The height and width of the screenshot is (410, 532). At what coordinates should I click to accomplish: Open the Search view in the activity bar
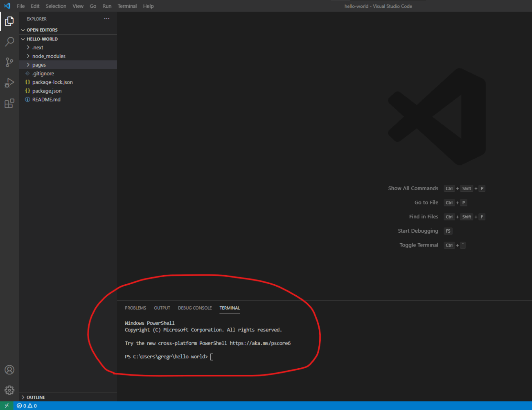click(x=9, y=41)
